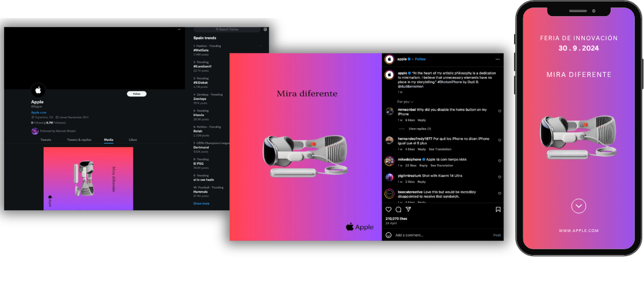Viewport: 644px width, 282px height.
Task: Open the El PSG trend
Action: click(199, 163)
